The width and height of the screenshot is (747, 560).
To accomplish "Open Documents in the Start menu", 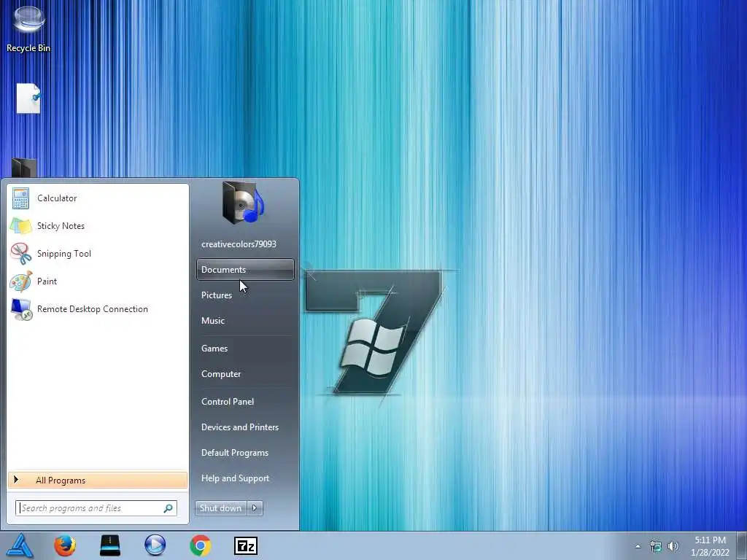I will tap(245, 270).
